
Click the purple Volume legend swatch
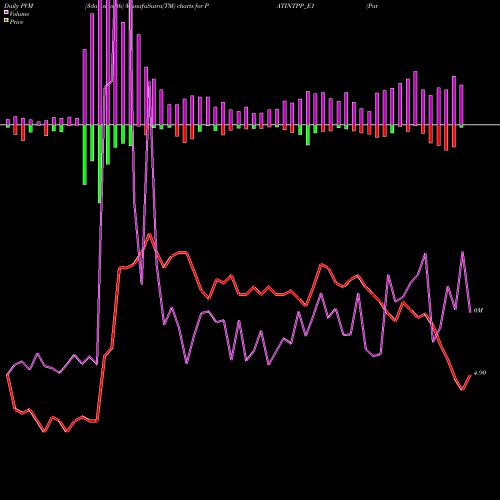[6, 13]
